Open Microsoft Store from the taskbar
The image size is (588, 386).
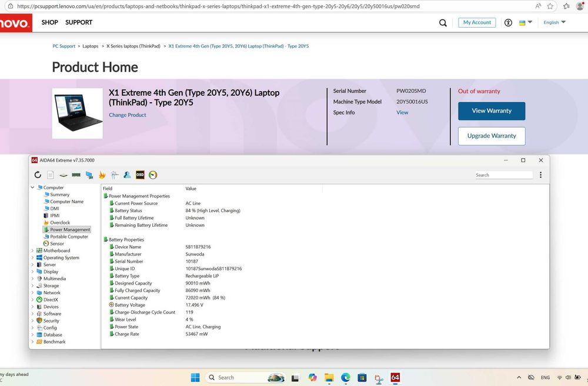pos(362,377)
